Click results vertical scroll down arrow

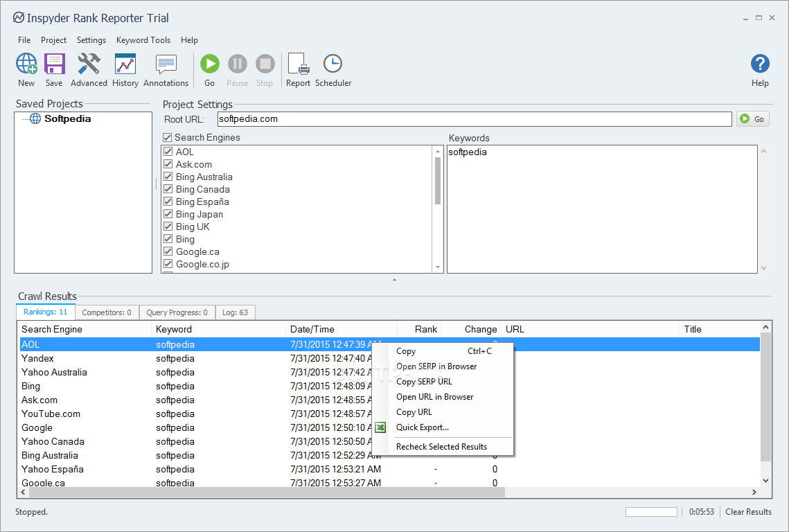(765, 481)
